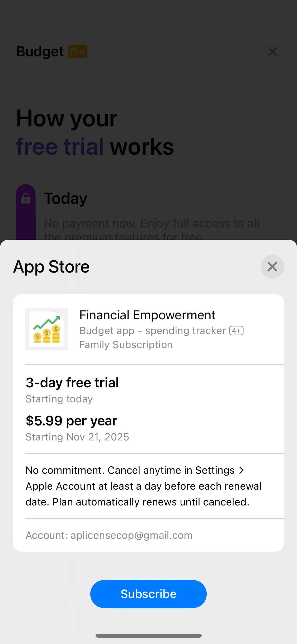This screenshot has width=297, height=644.
Task: Tap the Today timeline heading
Action: click(x=65, y=199)
